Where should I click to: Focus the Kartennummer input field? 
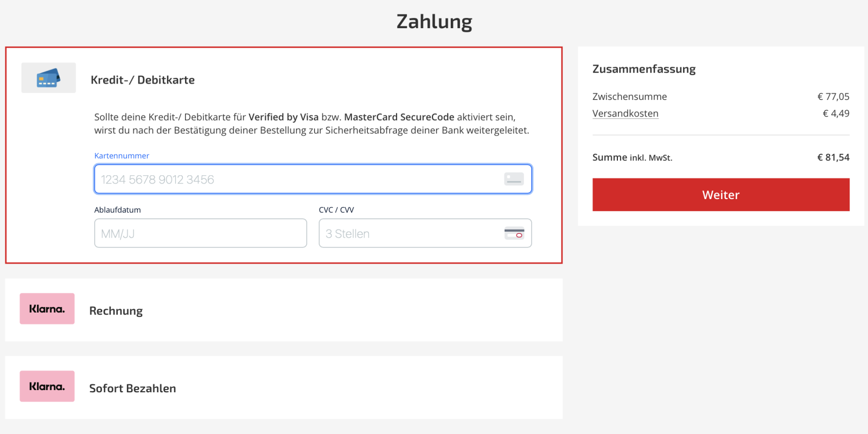click(298, 179)
